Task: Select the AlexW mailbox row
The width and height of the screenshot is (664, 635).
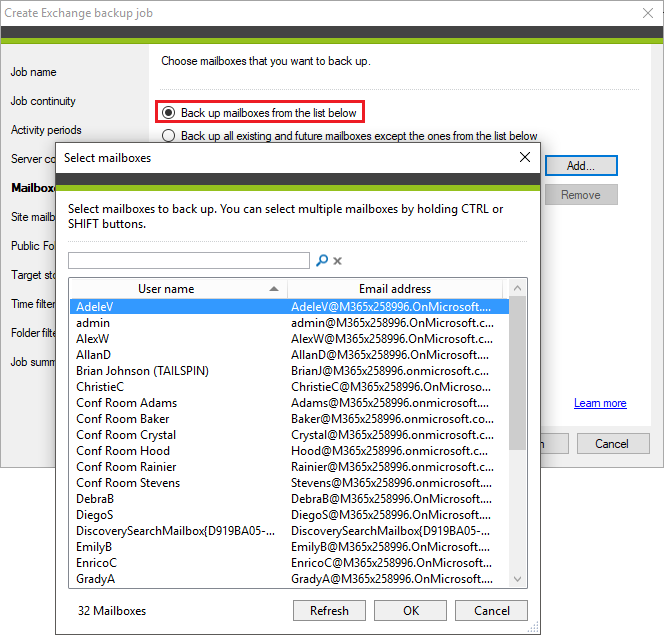Action: [x=289, y=339]
